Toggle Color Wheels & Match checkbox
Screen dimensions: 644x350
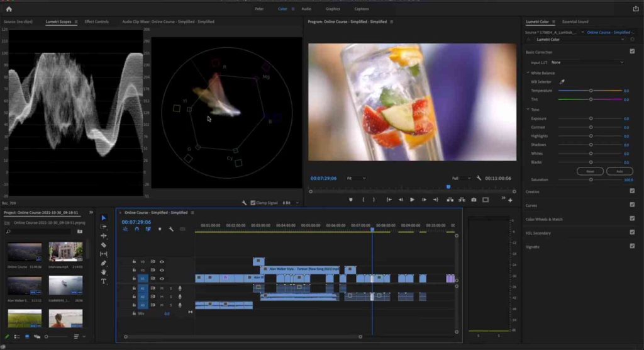pos(632,218)
